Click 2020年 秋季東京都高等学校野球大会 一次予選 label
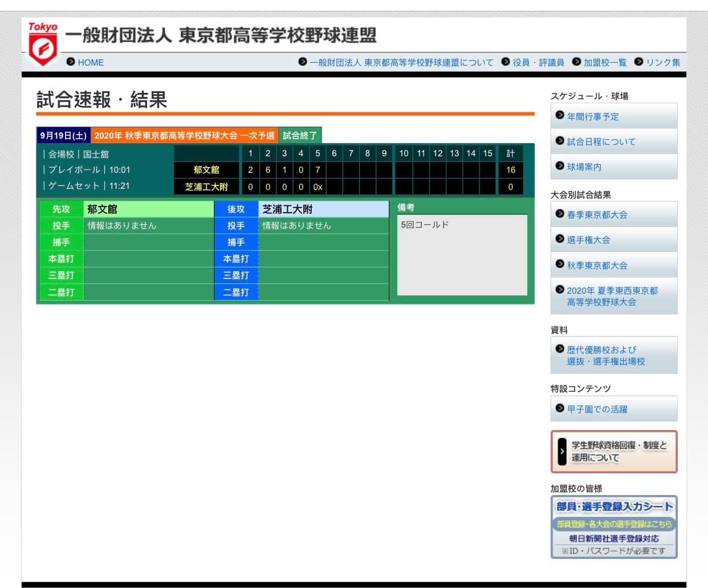 (x=184, y=135)
